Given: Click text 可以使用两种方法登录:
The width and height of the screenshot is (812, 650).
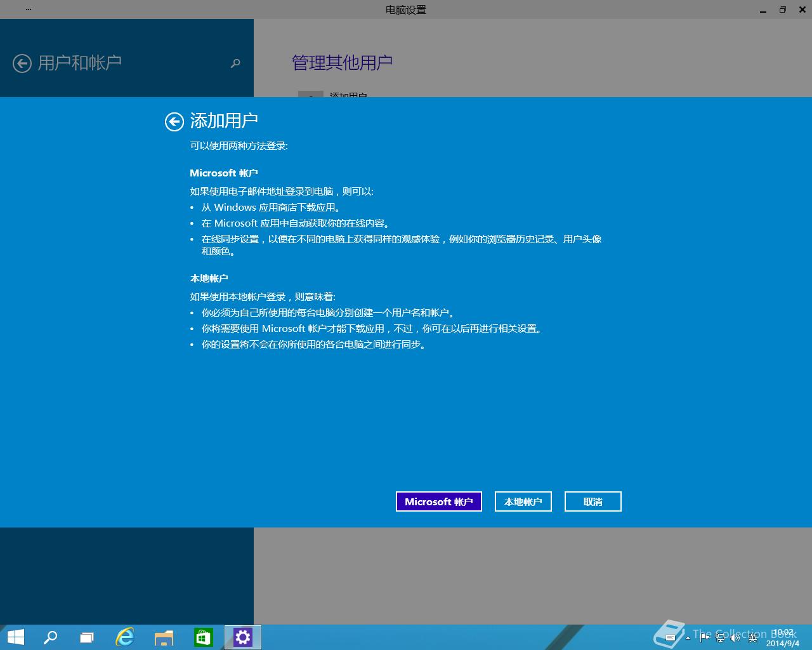Looking at the screenshot, I should 239,146.
